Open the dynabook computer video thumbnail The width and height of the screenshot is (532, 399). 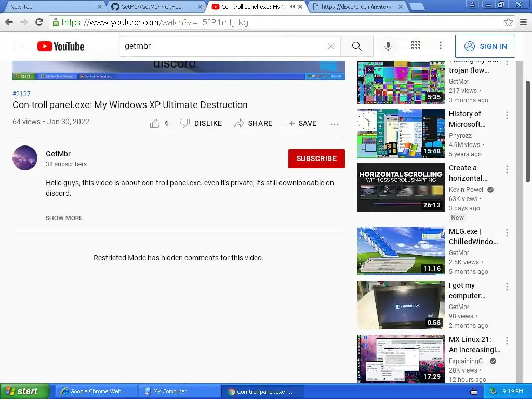tap(401, 305)
